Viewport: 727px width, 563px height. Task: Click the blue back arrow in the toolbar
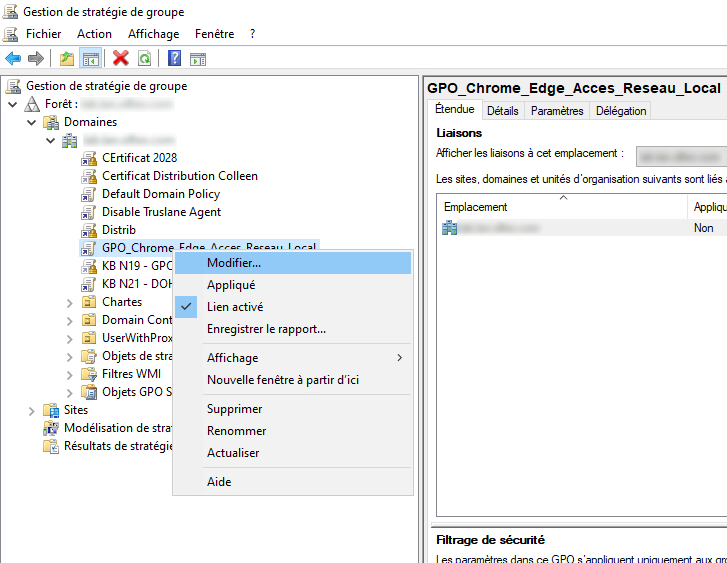click(x=13, y=59)
